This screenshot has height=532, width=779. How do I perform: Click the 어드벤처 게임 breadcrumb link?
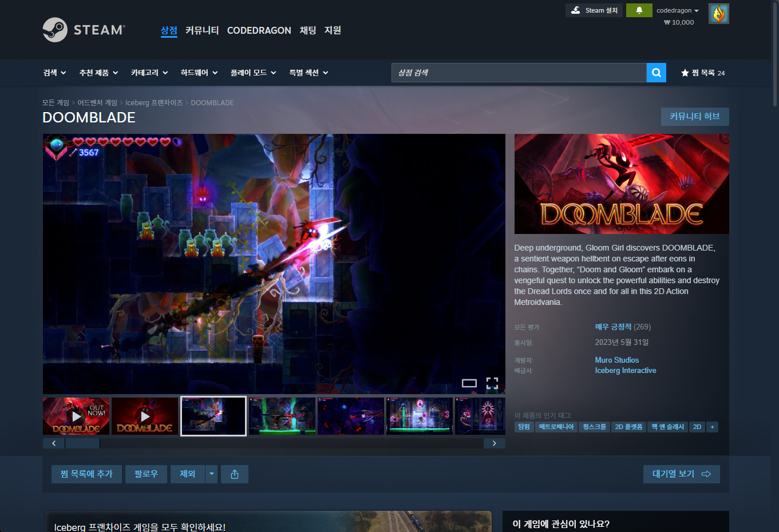(x=97, y=102)
